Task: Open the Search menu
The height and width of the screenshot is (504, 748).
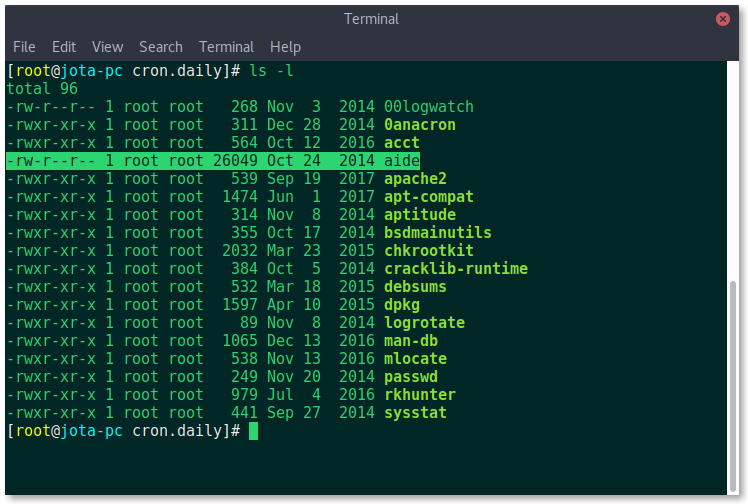Action: click(161, 47)
